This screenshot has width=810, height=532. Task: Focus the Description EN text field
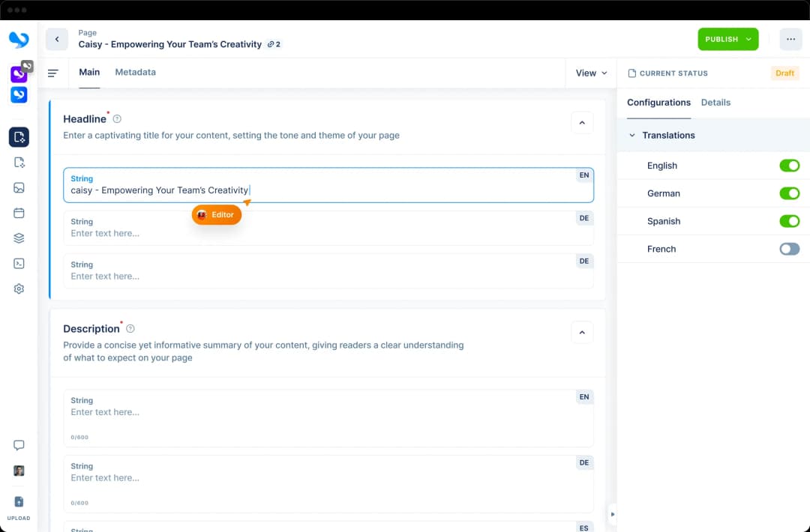tap(328, 418)
